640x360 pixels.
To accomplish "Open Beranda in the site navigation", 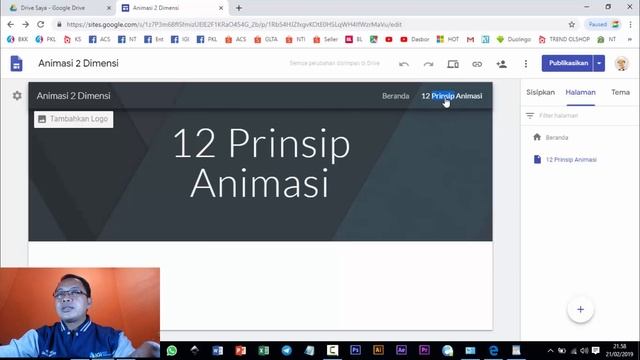I will pos(396,96).
